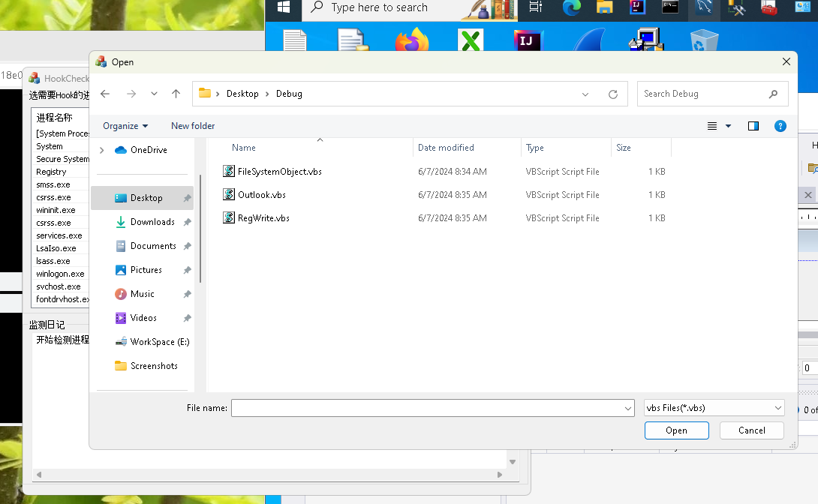Click the change view icon

pos(712,126)
